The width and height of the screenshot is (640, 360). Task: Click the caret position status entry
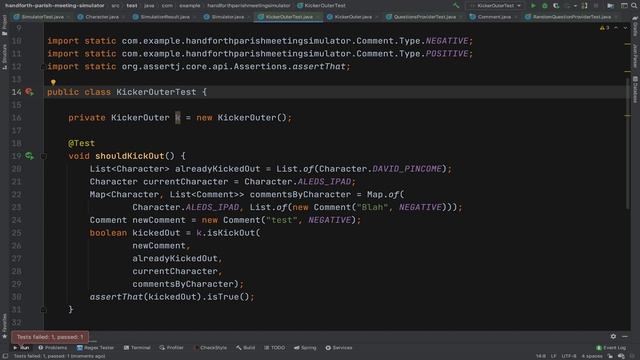[x=540, y=356]
